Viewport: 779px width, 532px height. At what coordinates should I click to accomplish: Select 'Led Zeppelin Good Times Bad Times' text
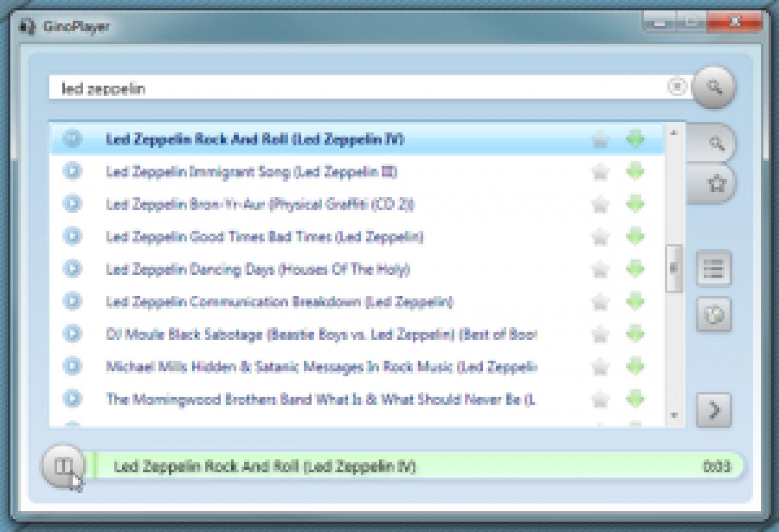(x=264, y=237)
